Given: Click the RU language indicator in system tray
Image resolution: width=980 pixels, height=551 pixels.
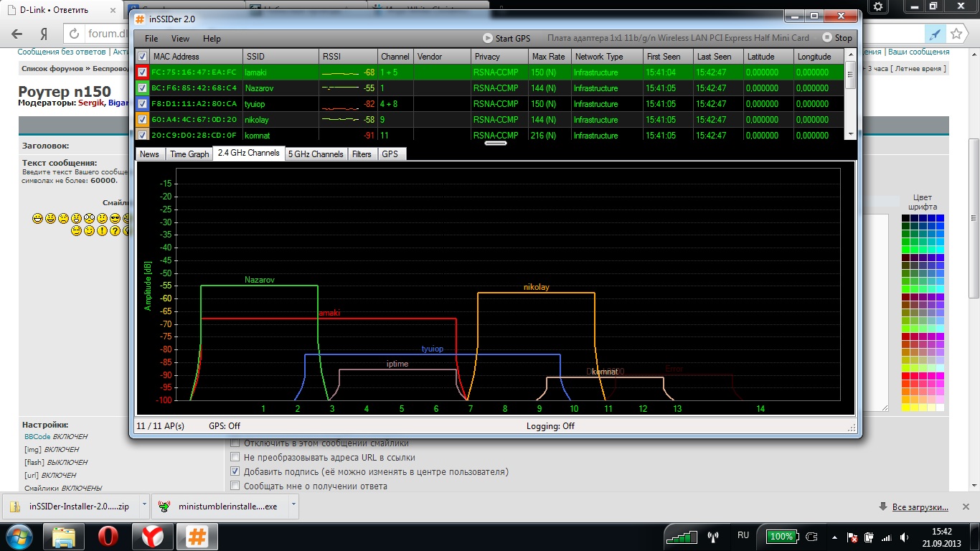Looking at the screenshot, I should [x=743, y=536].
